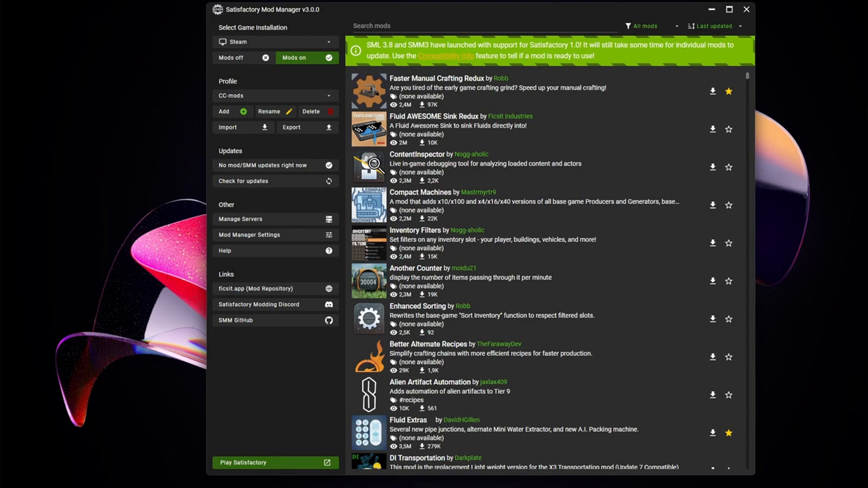Screen dimensions: 868x488
Task: View author Mastrmyrtr9
Action: click(478, 192)
